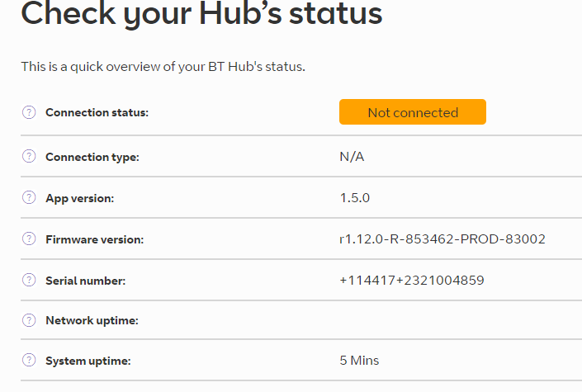Click the App version help icon
This screenshot has height=392, width=582.
[29, 198]
